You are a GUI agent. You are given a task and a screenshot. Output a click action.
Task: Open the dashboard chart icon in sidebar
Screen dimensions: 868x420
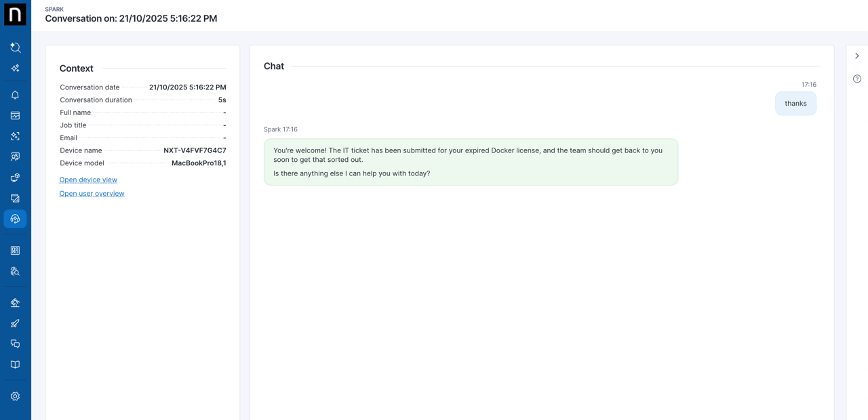(15, 116)
